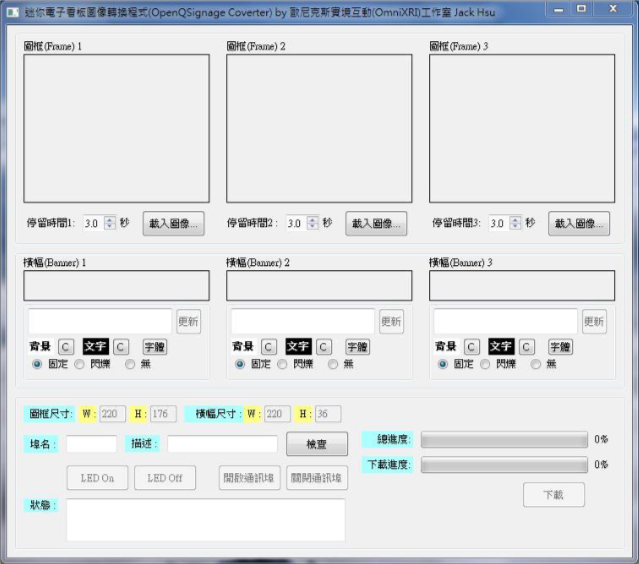
Task: Close the OpenQSignage Converter window
Action: pyautogui.click(x=613, y=9)
